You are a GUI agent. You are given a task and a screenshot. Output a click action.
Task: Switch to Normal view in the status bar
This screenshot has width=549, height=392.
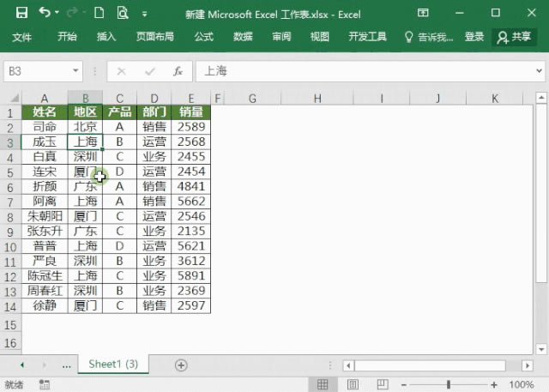click(x=323, y=385)
